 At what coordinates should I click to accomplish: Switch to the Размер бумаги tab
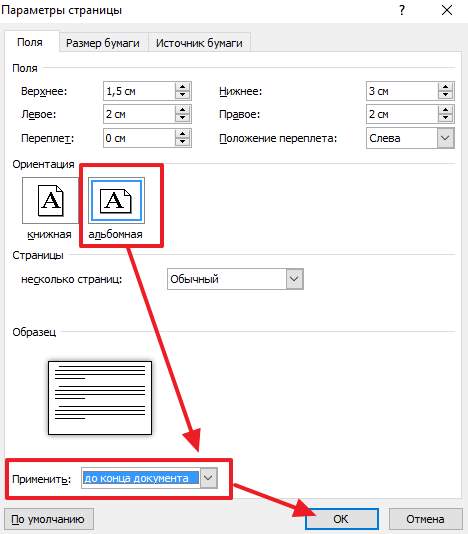pos(103,43)
